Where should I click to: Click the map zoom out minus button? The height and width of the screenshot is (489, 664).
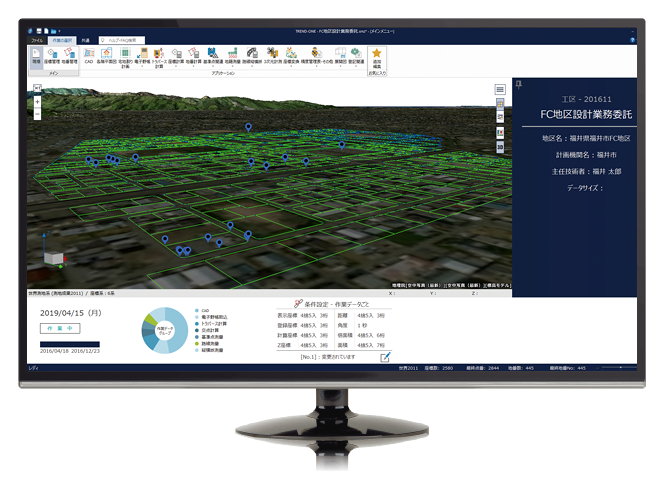(x=37, y=114)
